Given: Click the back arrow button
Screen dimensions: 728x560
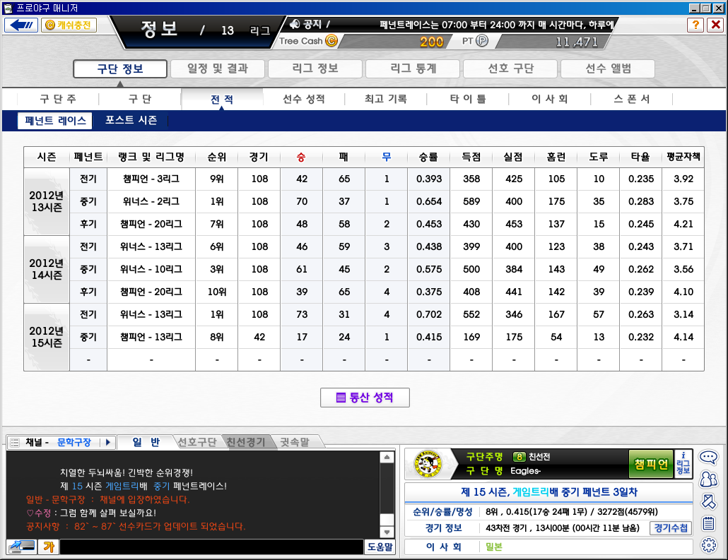Looking at the screenshot, I should click(x=21, y=25).
